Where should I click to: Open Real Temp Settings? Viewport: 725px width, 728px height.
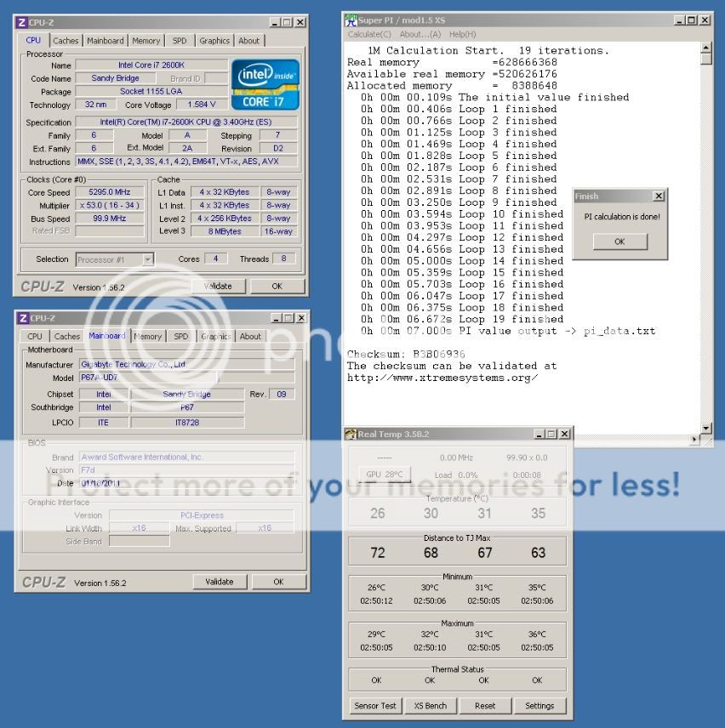539,706
